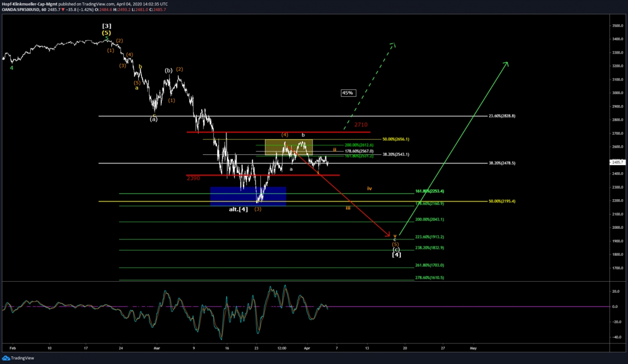
Task: Click the yellow 50.00%(2195.4) label
Action: 502,201
